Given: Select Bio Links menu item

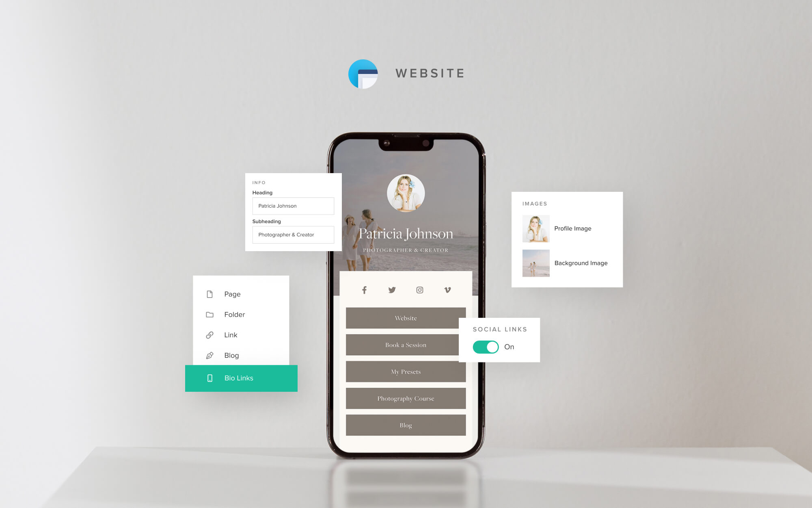Looking at the screenshot, I should 241,378.
